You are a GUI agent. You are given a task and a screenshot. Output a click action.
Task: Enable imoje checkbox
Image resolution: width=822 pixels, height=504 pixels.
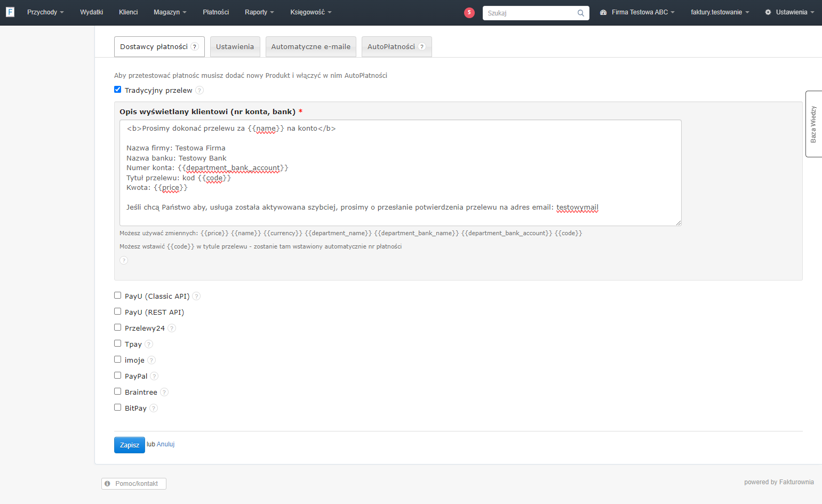pyautogui.click(x=118, y=359)
